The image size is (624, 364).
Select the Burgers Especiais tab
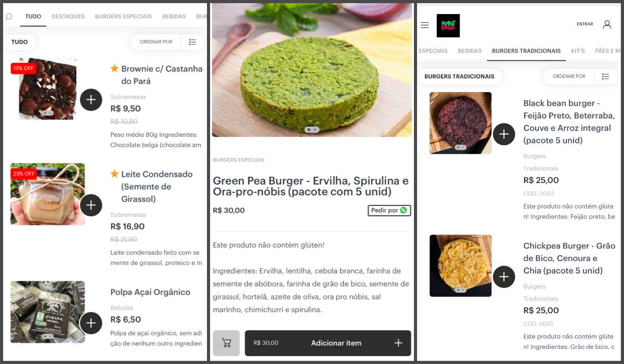pos(123,17)
